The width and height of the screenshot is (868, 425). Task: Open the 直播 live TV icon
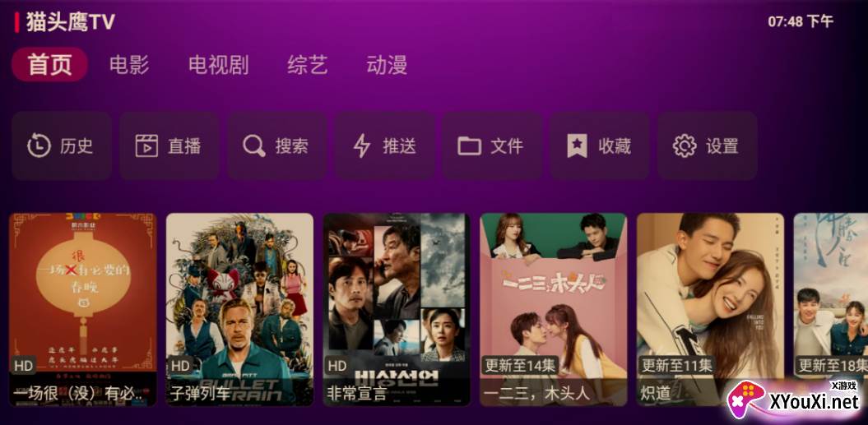(x=146, y=146)
